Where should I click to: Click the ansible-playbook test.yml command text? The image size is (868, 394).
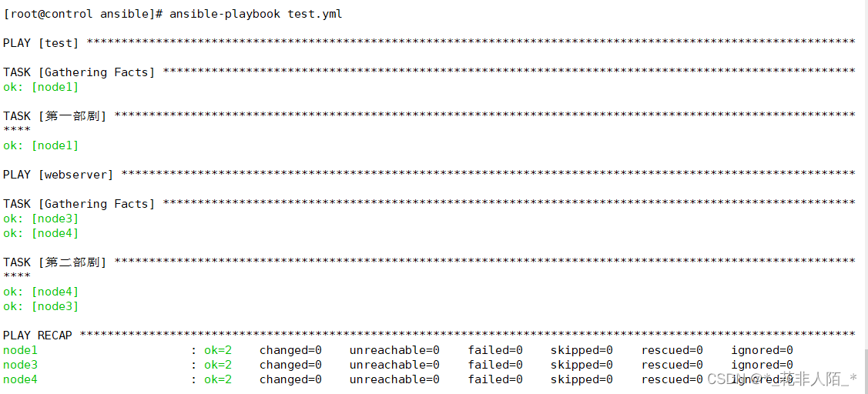256,14
